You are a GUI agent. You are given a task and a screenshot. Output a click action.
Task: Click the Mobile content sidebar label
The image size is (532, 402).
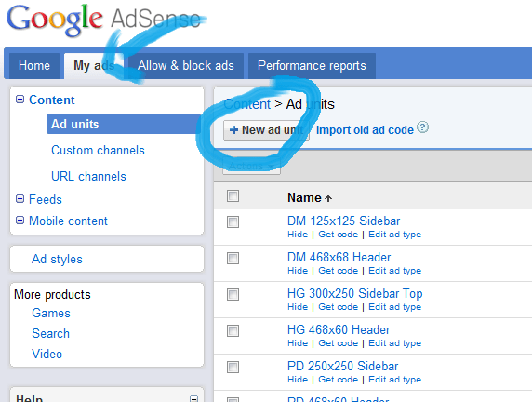(68, 221)
